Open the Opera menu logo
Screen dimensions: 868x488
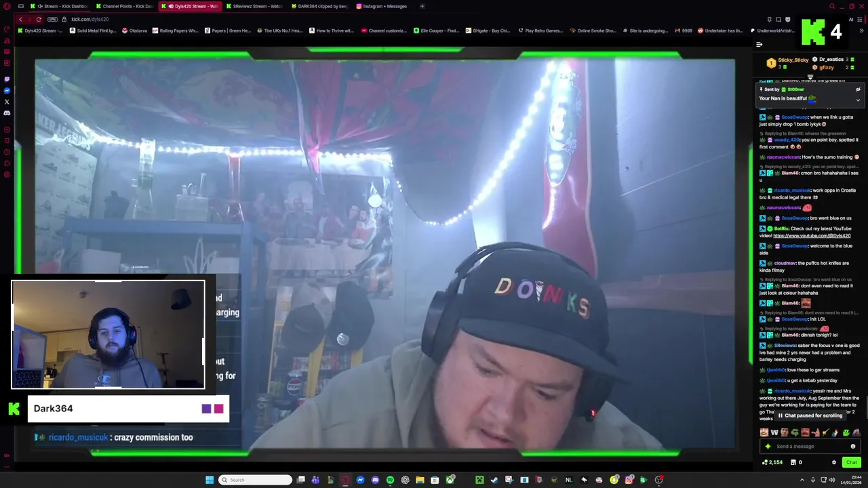(7, 6)
